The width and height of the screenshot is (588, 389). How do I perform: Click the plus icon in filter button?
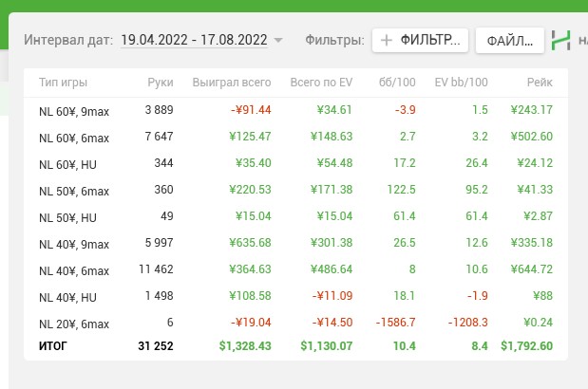pos(387,40)
